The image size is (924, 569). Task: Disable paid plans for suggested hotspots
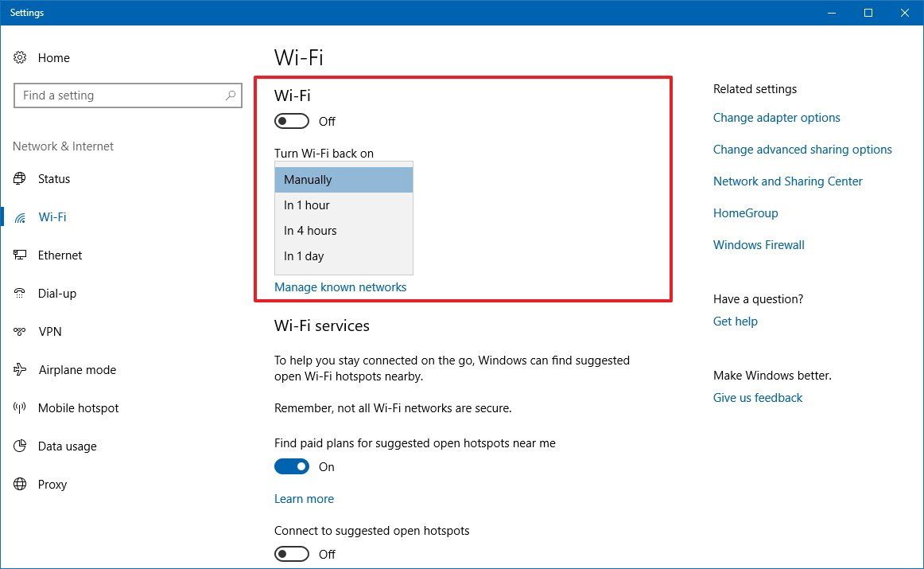point(292,466)
